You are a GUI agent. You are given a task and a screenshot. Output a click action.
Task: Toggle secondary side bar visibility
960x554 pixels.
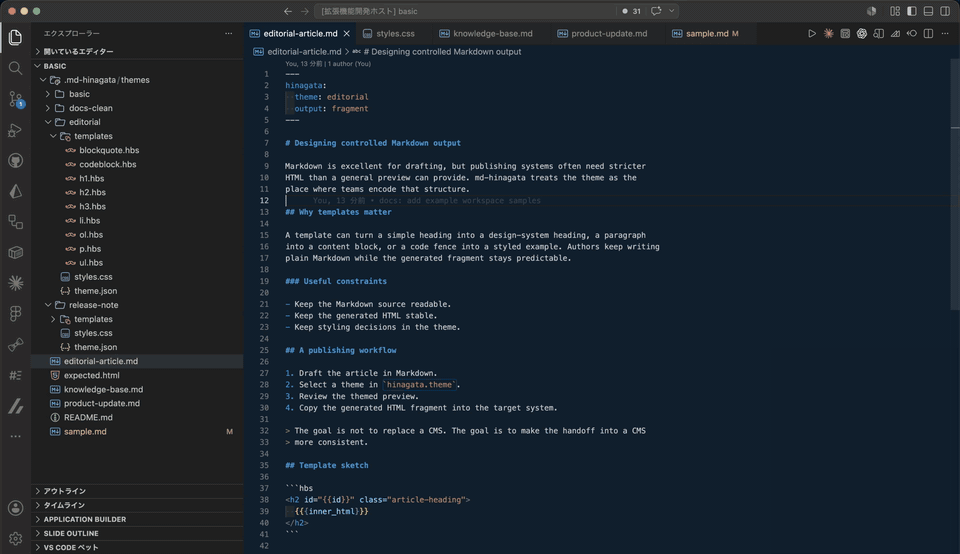945,11
